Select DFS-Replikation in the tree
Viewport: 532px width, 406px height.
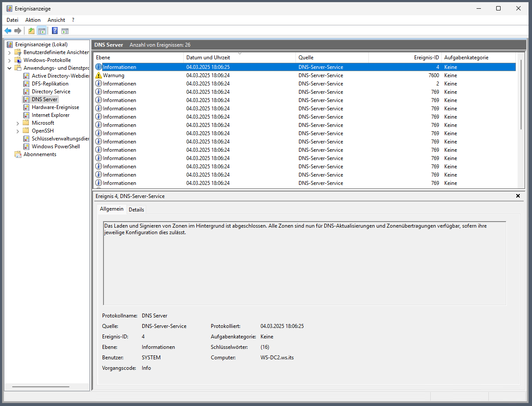pyautogui.click(x=50, y=84)
